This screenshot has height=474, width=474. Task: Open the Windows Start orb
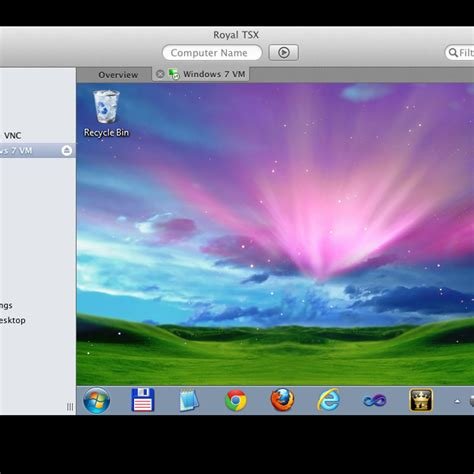point(97,400)
